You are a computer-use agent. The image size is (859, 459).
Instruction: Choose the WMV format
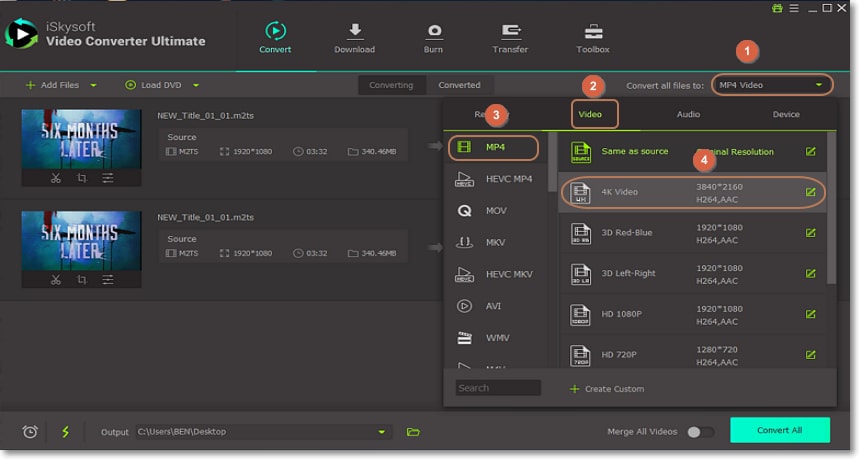495,338
